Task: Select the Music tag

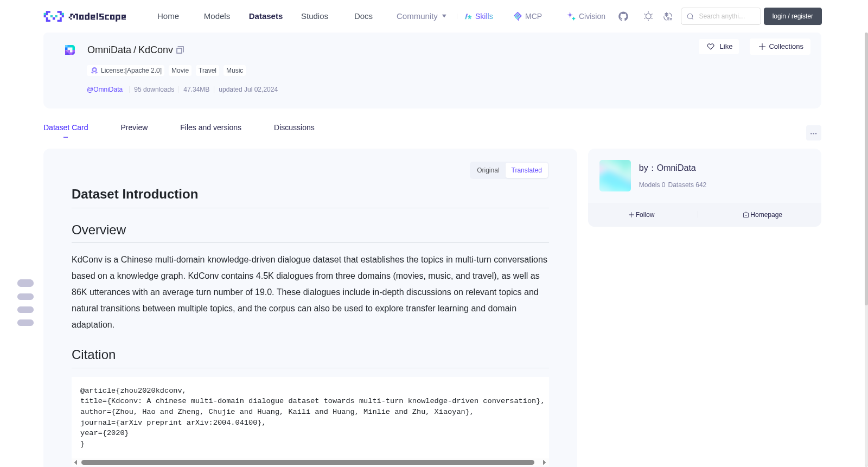Action: point(234,71)
